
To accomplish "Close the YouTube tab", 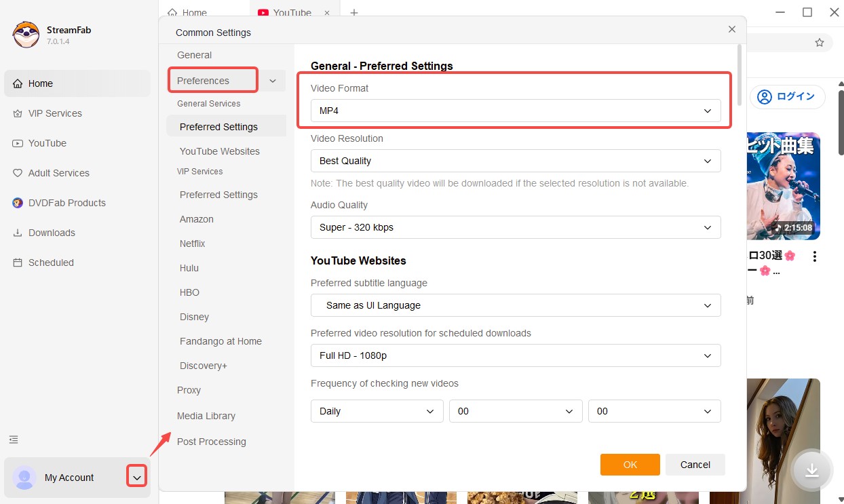I will [327, 13].
